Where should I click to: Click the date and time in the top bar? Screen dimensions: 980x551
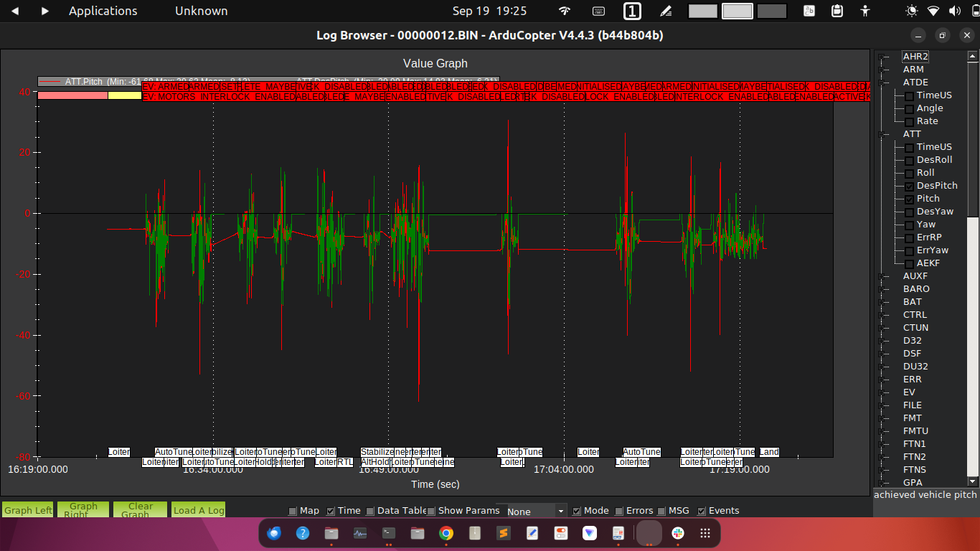tap(490, 11)
